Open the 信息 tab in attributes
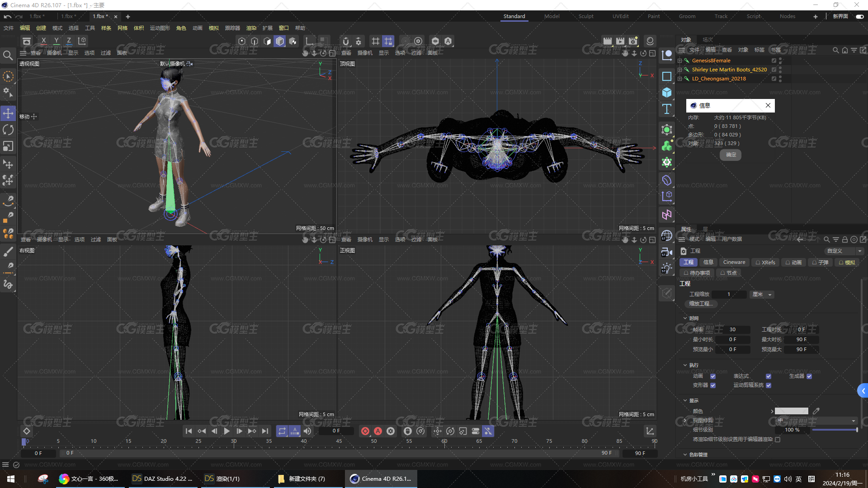Image resolution: width=868 pixels, height=488 pixels. [708, 263]
